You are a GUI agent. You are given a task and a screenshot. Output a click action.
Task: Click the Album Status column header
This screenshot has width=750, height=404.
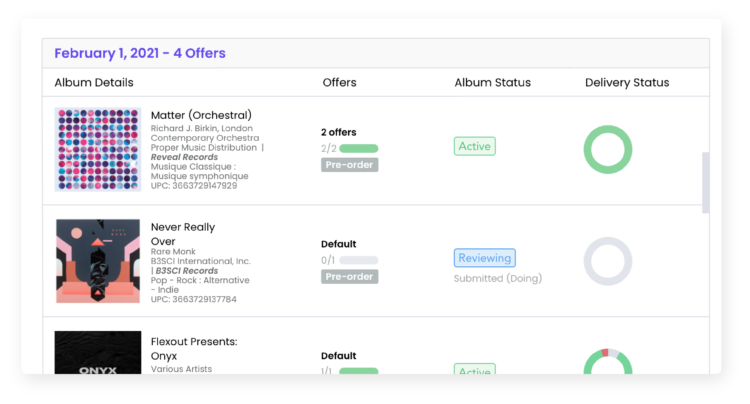[492, 83]
